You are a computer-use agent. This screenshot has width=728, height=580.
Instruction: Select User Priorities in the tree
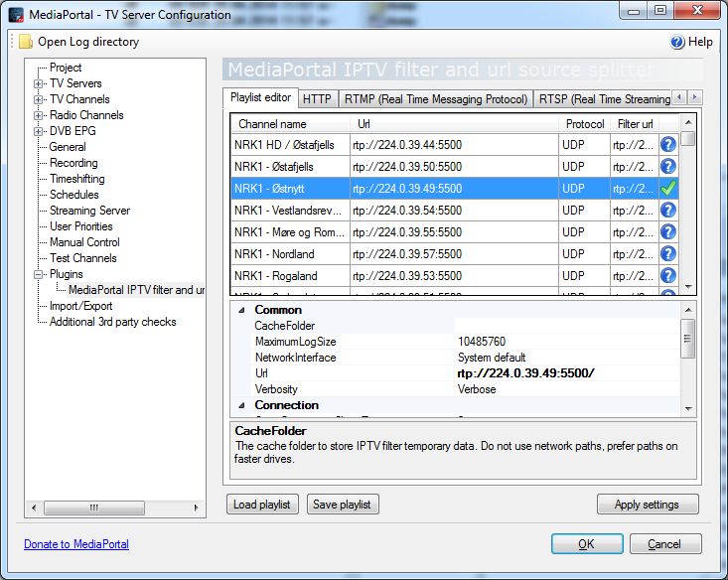(80, 226)
